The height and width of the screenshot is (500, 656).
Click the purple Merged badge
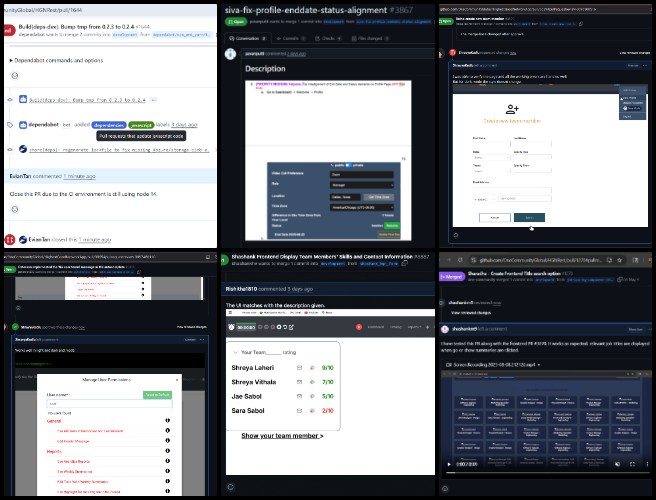[452, 277]
